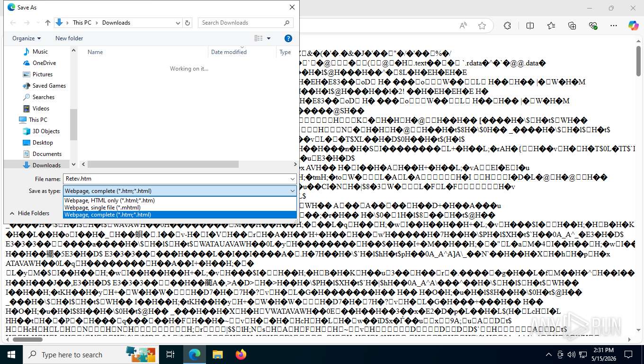This screenshot has width=644, height=364.
Task: Select Searches folder in tree
Action: (43, 97)
